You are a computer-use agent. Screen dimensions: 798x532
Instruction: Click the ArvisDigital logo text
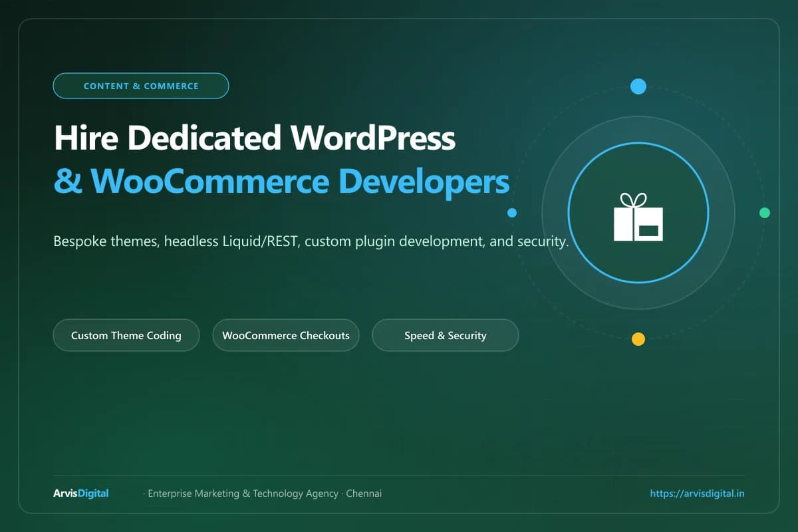point(80,493)
